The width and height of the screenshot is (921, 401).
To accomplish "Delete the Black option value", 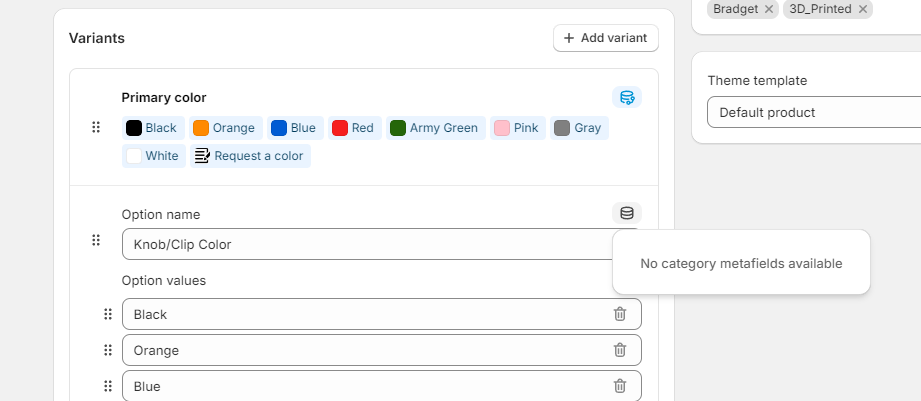I will (620, 314).
